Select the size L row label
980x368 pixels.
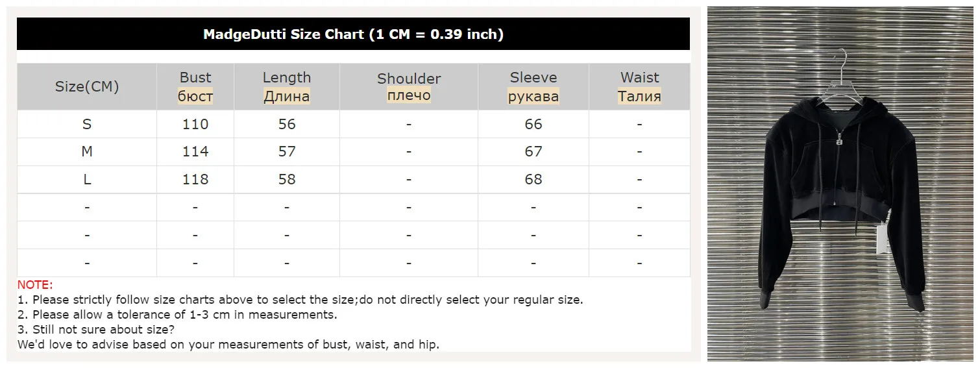pos(87,180)
